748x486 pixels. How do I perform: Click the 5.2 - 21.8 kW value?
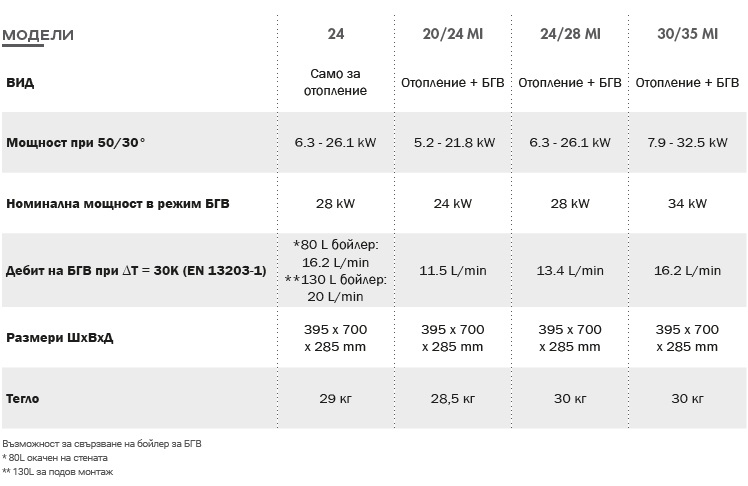click(454, 143)
